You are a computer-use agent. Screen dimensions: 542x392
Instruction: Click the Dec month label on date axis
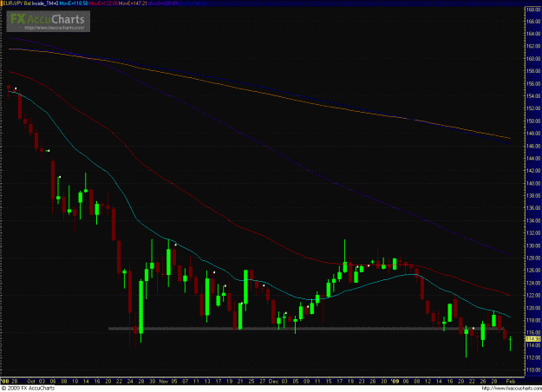pos(273,382)
